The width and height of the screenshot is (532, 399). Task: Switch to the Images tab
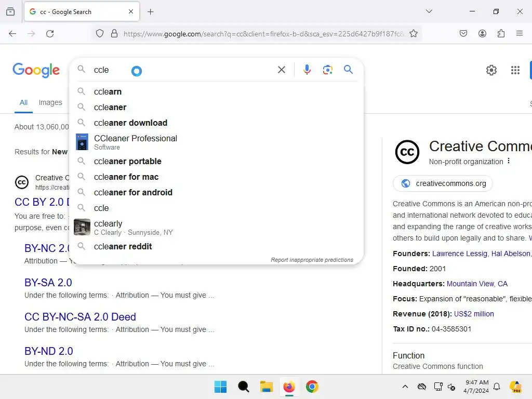[50, 102]
